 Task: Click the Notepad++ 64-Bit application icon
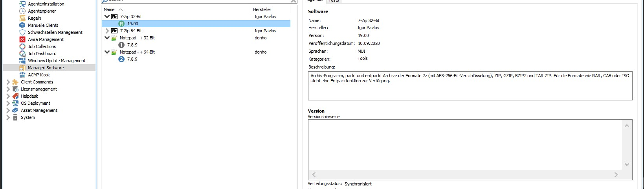click(x=114, y=52)
